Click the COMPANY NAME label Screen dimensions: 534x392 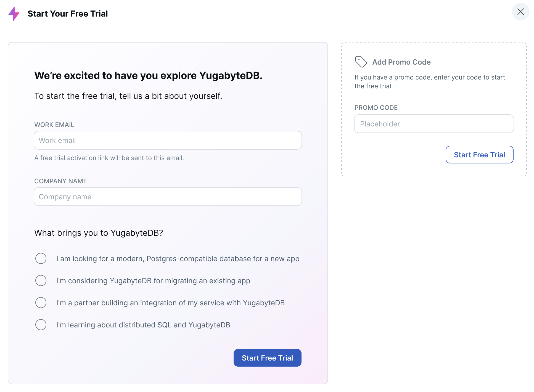pyautogui.click(x=60, y=181)
